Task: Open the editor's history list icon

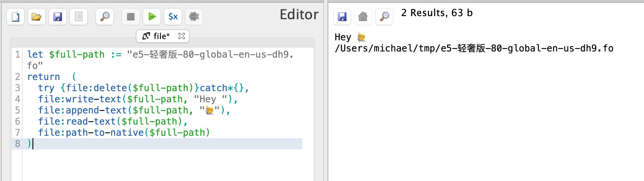Action: 79,17
